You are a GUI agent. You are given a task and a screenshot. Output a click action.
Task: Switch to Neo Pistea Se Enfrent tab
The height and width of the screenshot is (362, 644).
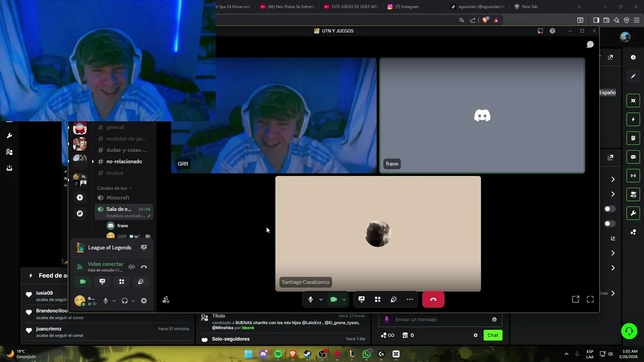(x=287, y=7)
